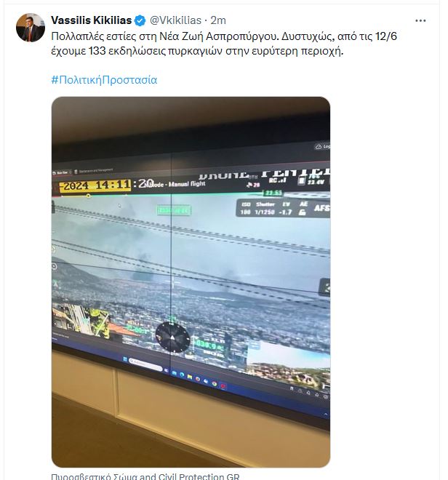Click the blue verified badge next to Kikilias
The image size is (448, 480).
point(140,20)
